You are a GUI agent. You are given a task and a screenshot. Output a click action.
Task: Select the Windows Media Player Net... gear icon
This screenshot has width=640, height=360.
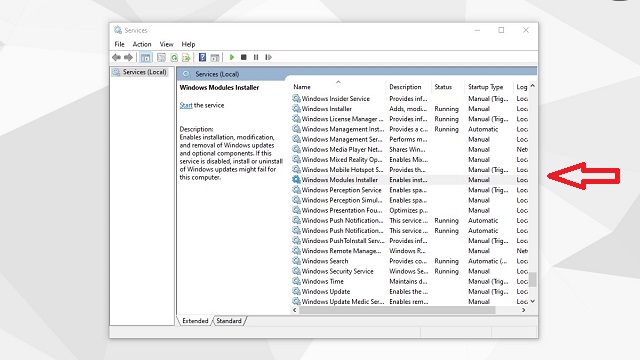point(296,149)
